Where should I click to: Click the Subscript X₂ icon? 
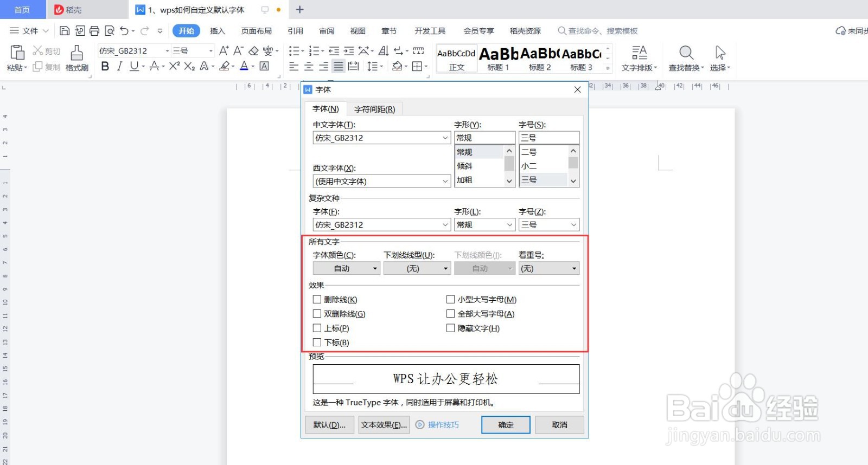[189, 66]
